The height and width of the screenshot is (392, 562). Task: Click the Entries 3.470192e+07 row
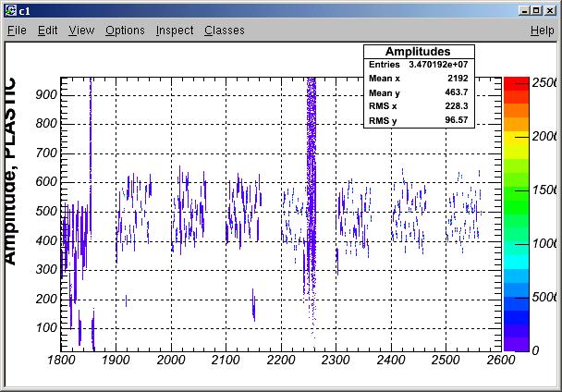point(419,65)
